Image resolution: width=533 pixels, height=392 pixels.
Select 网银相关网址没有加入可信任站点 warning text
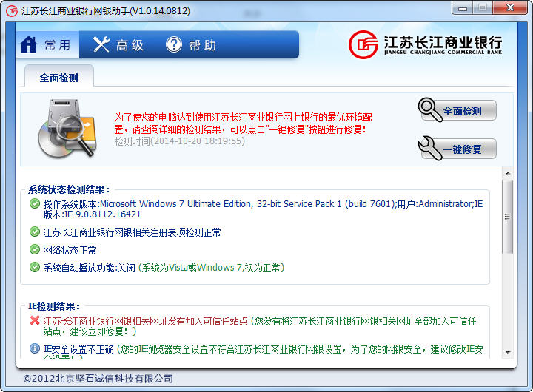tap(146, 321)
